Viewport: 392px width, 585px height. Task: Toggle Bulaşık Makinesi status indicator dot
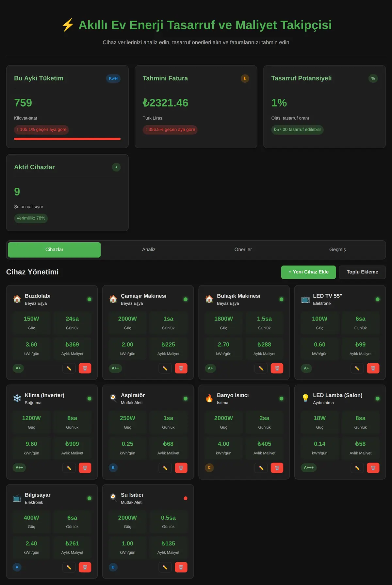[x=281, y=299]
